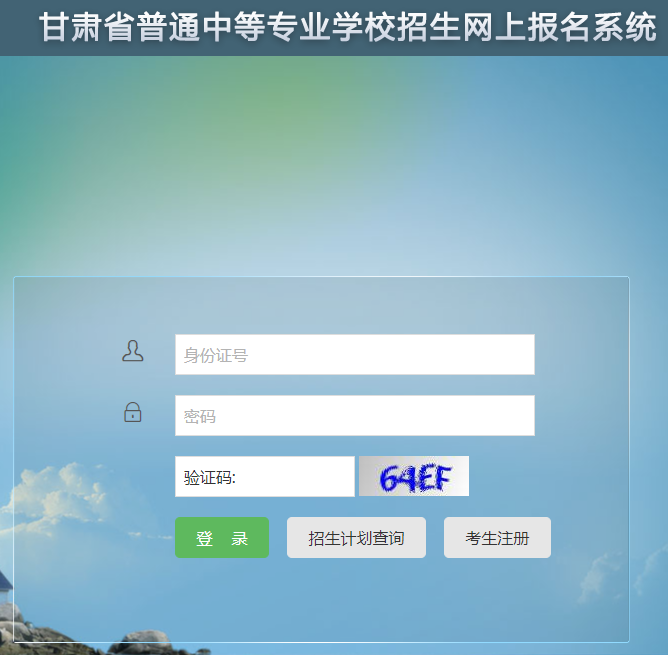Screen dimensions: 668x655
Task: Focus the 身份证号 input field
Action: (354, 355)
